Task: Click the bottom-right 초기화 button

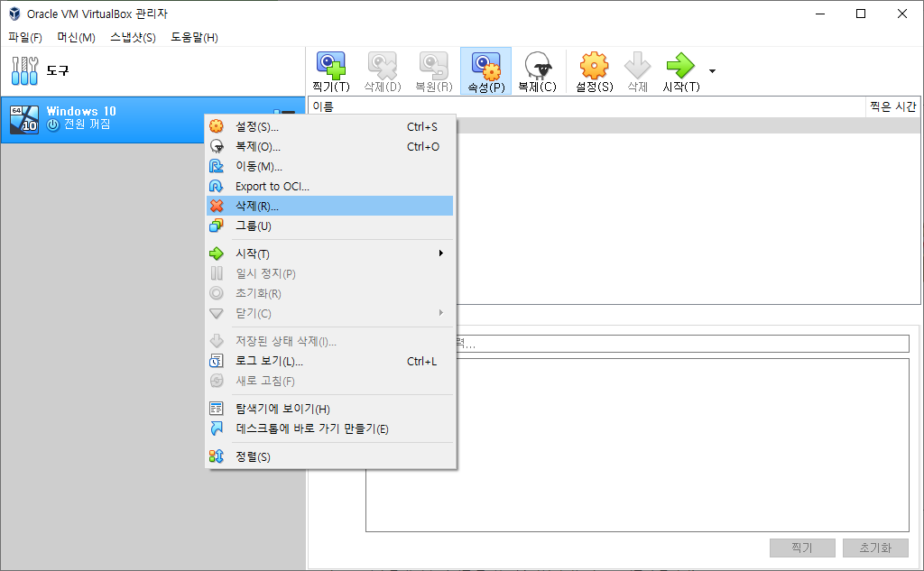Action: 875,548
